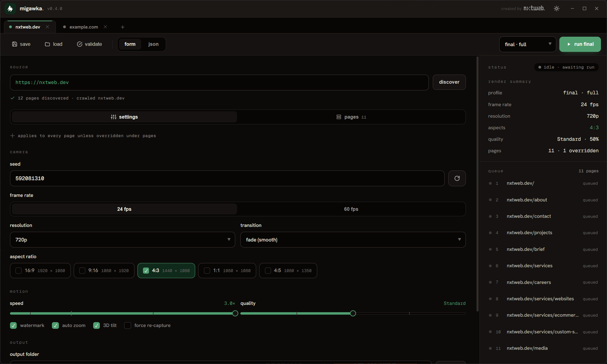Image resolution: width=607 pixels, height=364 pixels.
Task: Regenerate seed with refresh icon
Action: pyautogui.click(x=457, y=178)
